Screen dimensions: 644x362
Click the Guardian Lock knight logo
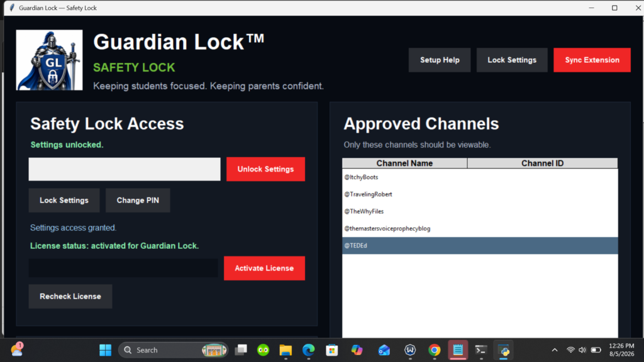coord(49,60)
